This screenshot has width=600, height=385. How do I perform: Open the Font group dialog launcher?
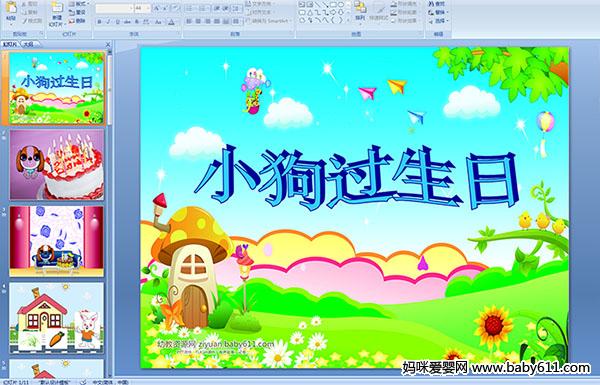pos(178,34)
